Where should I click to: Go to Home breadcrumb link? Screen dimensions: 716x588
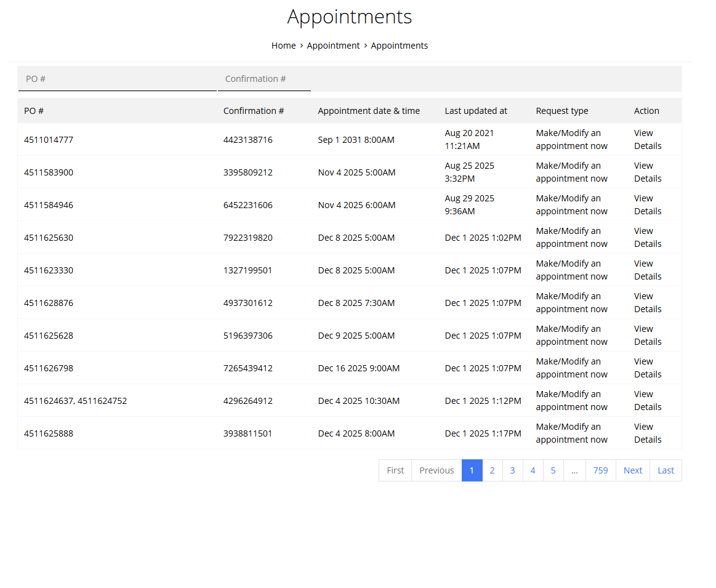point(283,46)
